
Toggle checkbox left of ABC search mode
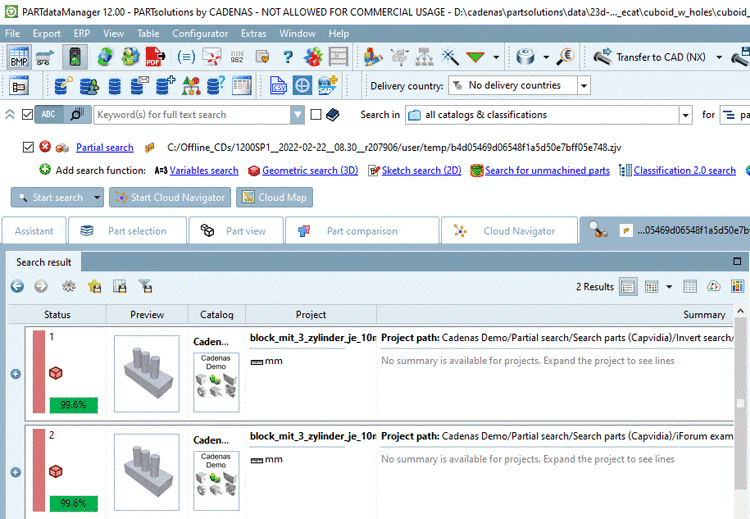[28, 115]
